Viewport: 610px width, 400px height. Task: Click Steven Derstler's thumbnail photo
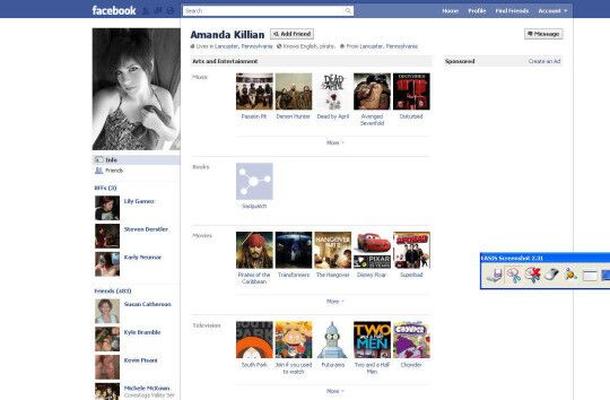107,236
